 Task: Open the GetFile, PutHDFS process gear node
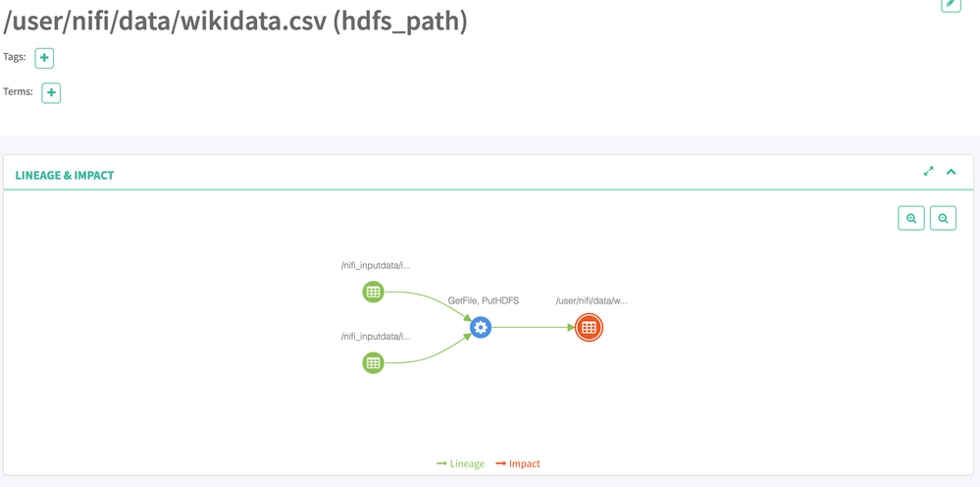click(x=480, y=327)
